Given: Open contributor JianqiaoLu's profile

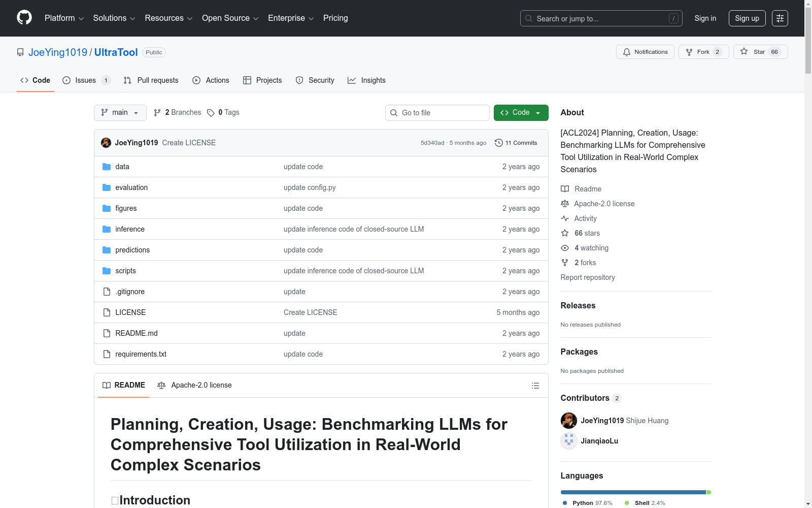Looking at the screenshot, I should (x=599, y=441).
